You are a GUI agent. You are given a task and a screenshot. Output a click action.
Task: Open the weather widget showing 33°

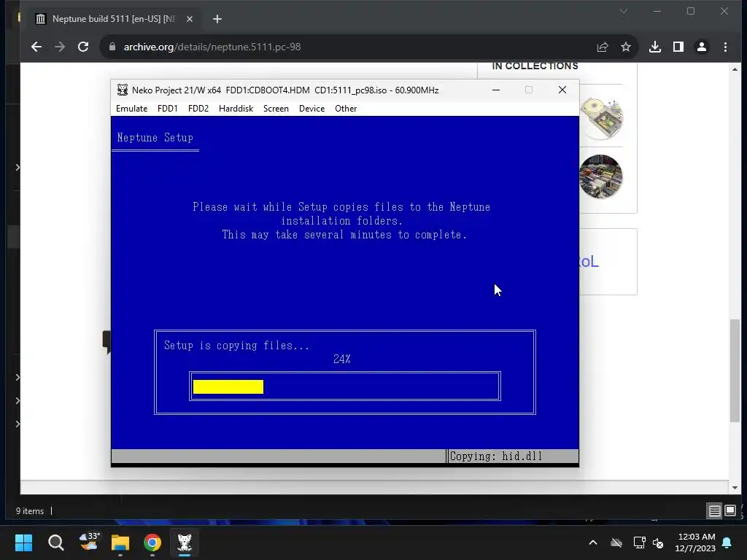click(x=89, y=542)
